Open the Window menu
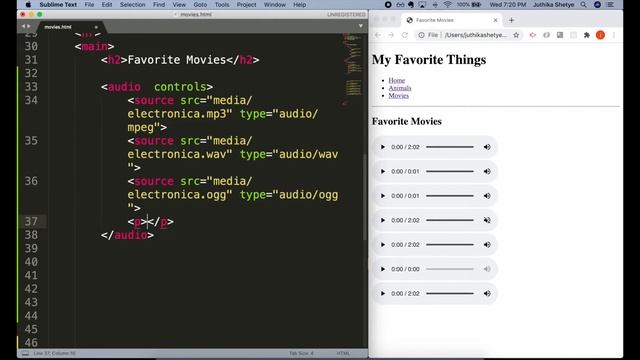 point(274,4)
